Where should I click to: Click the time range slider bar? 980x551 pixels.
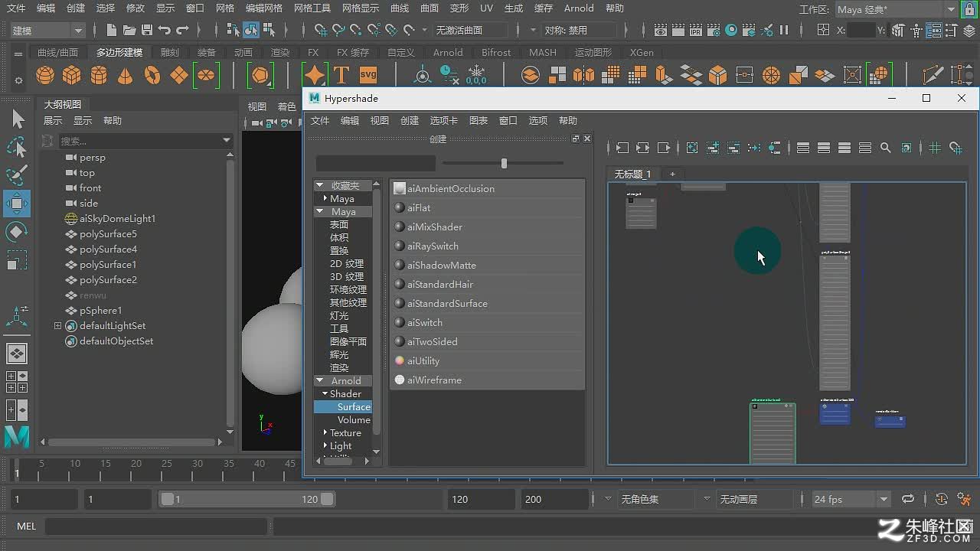(247, 499)
